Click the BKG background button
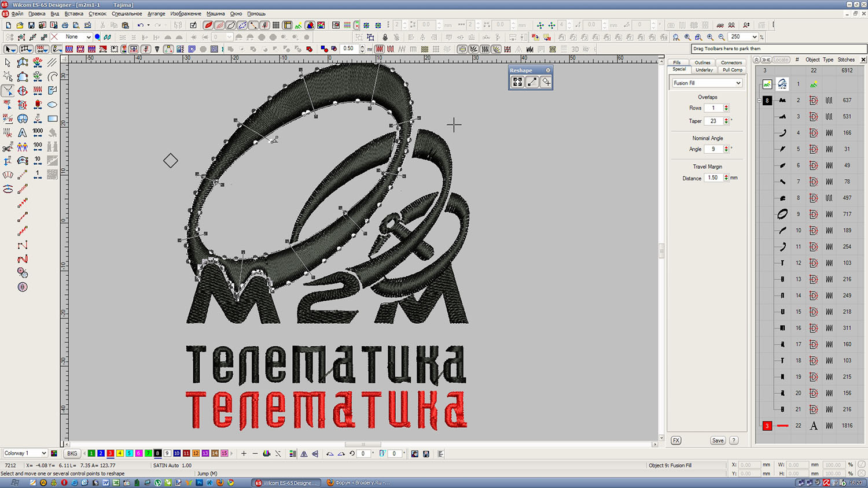This screenshot has height=488, width=868. (72, 453)
